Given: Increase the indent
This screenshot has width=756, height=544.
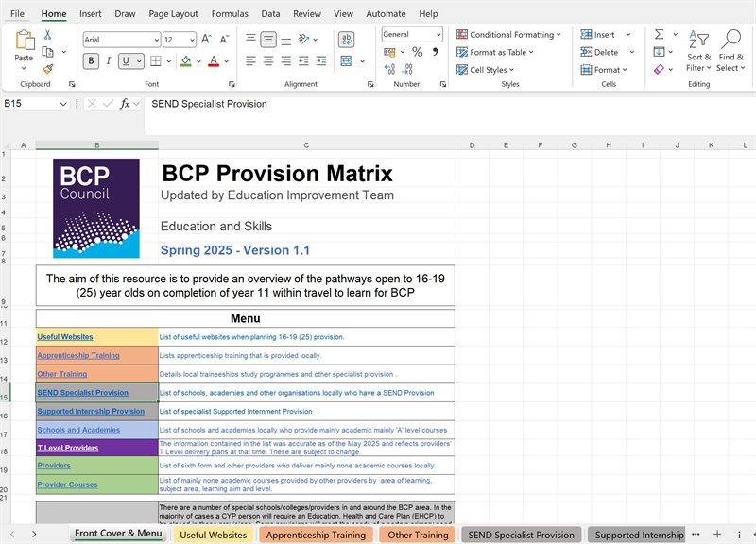Looking at the screenshot, I should click(x=321, y=60).
